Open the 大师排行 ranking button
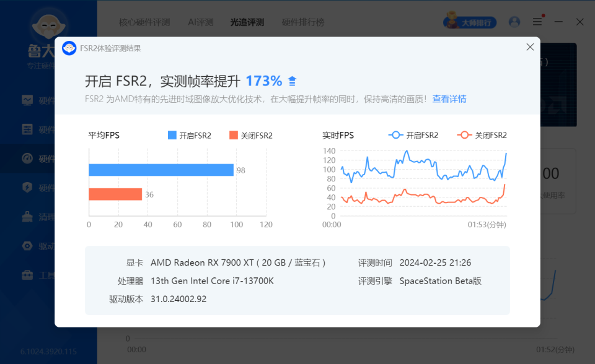Screen dimensions: 595x364 click(x=470, y=22)
